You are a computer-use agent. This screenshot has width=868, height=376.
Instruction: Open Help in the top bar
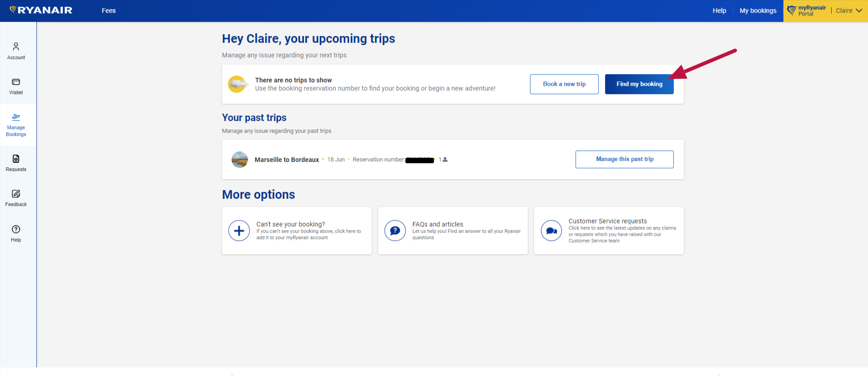point(719,10)
